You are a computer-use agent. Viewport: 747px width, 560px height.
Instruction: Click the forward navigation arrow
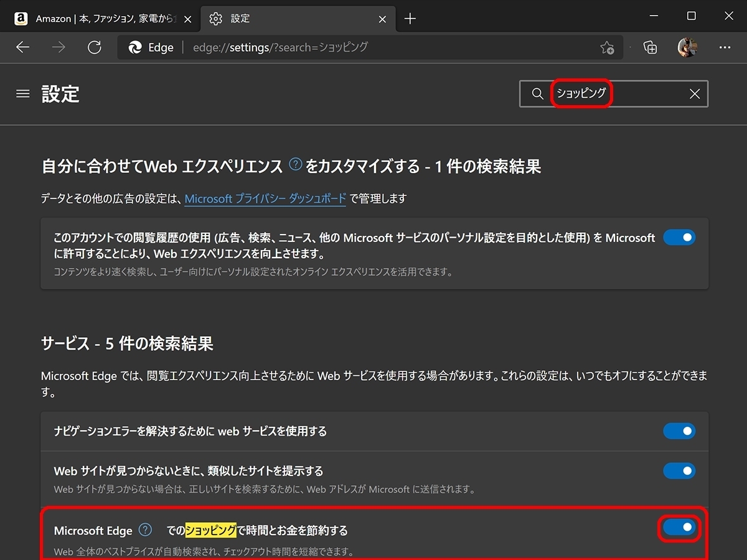(59, 47)
